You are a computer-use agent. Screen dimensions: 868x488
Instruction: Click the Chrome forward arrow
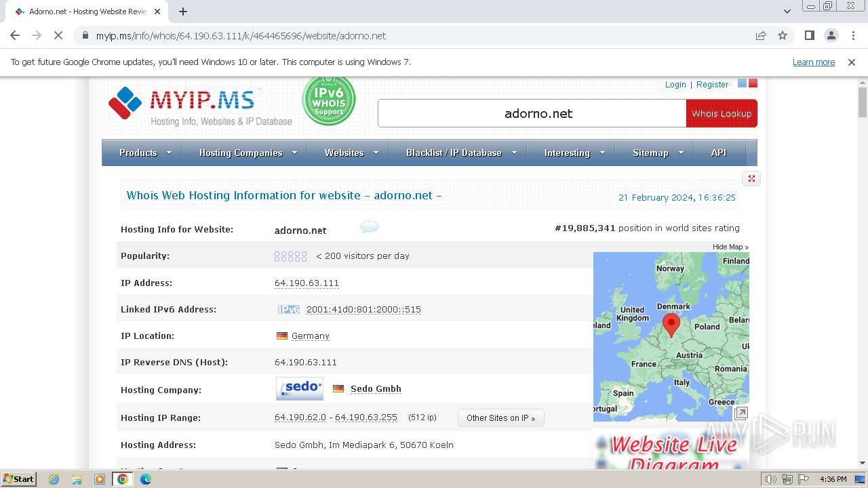click(x=37, y=35)
